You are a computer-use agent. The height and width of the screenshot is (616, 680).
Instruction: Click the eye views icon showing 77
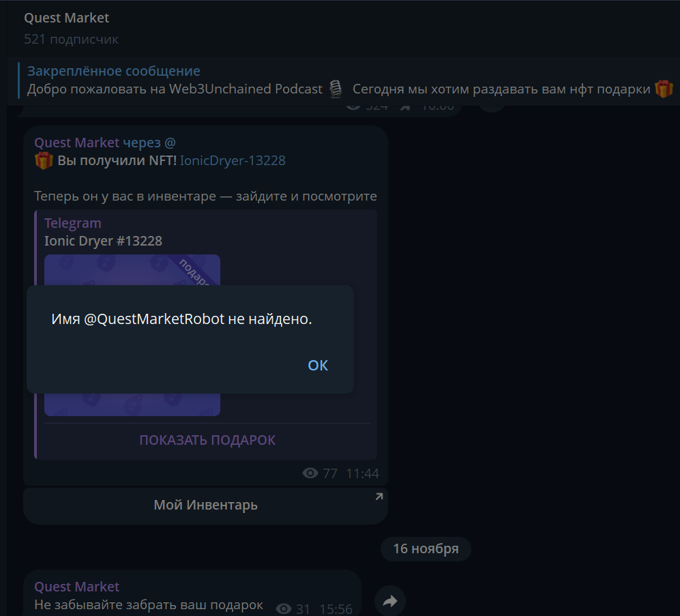coord(310,473)
